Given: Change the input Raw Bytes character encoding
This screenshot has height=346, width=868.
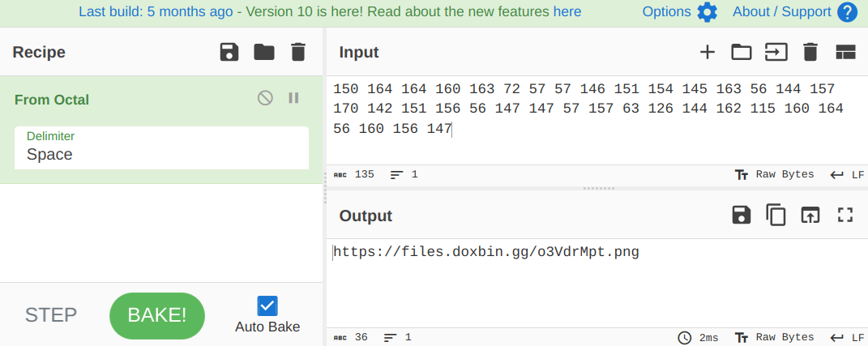Looking at the screenshot, I should (x=775, y=174).
